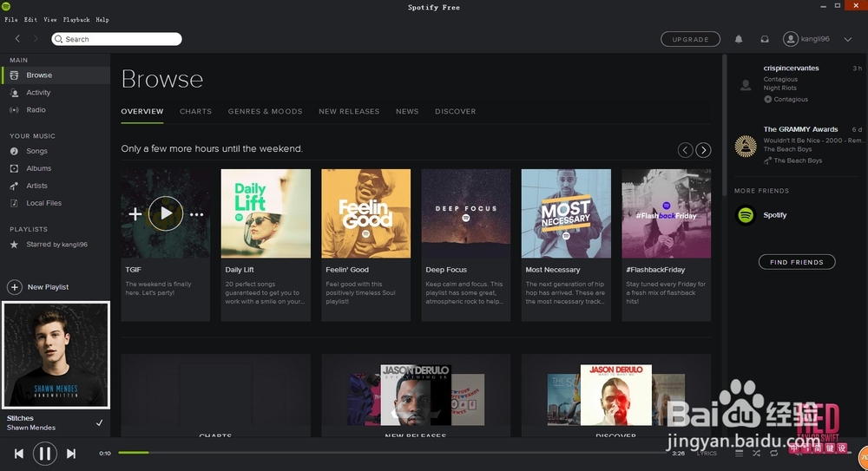Open the View menu
Screen dimensions: 868x471
(x=49, y=19)
